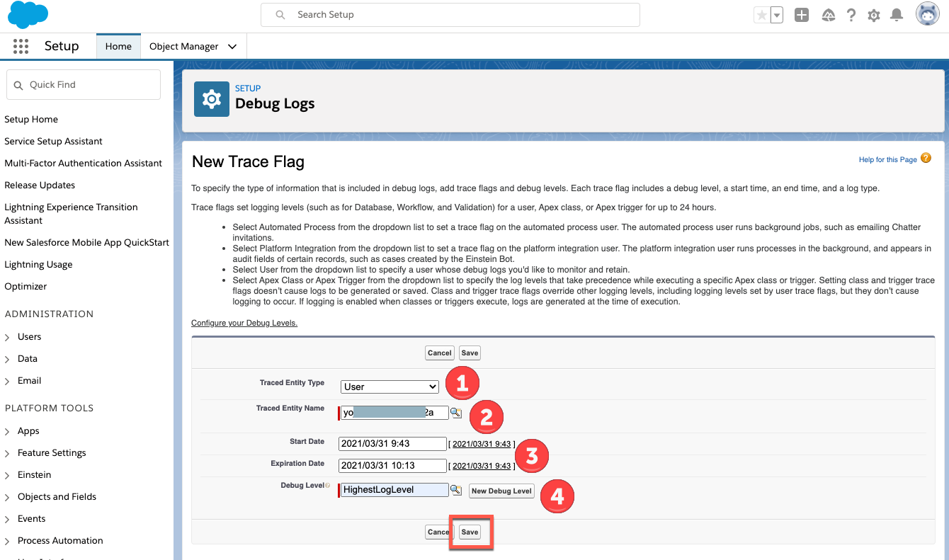949x560 pixels.
Task: View notifications bell
Action: tap(897, 15)
